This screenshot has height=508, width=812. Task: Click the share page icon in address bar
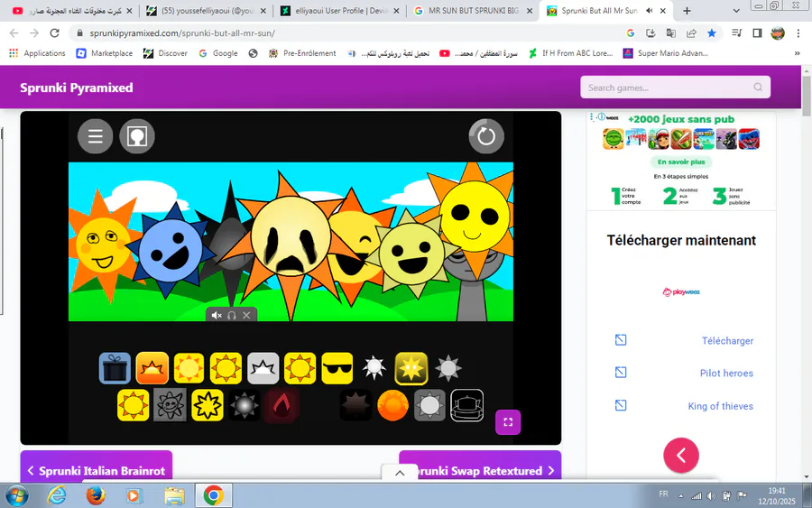pos(691,33)
